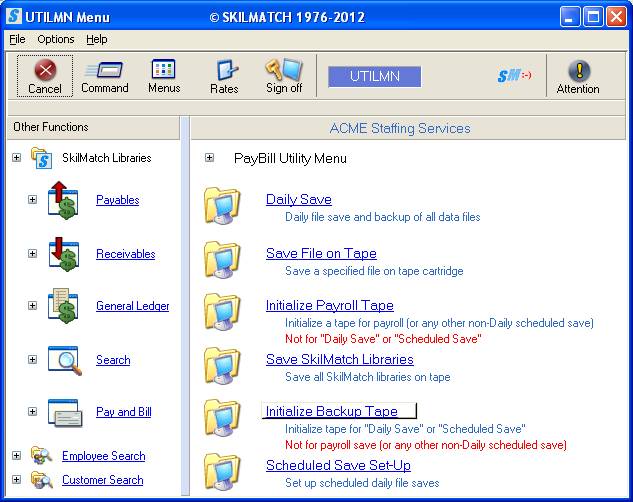This screenshot has height=502, width=633.
Task: Click the Save File on Tape folder icon
Action: [222, 259]
